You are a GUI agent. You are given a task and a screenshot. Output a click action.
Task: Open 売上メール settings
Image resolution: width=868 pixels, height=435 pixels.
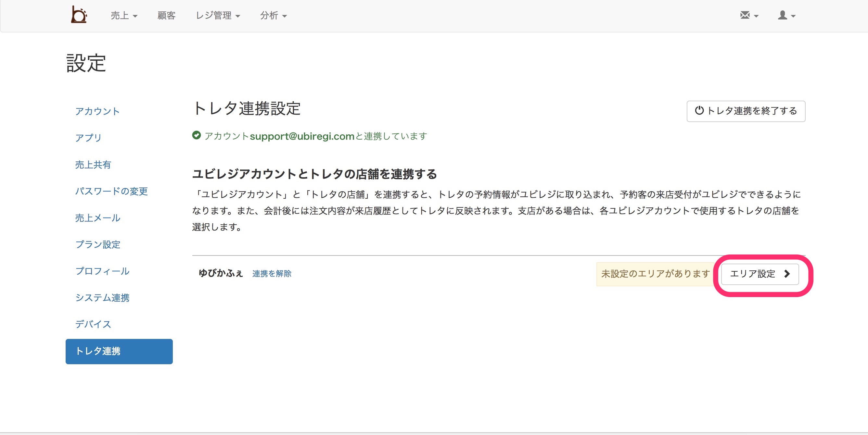pyautogui.click(x=98, y=218)
